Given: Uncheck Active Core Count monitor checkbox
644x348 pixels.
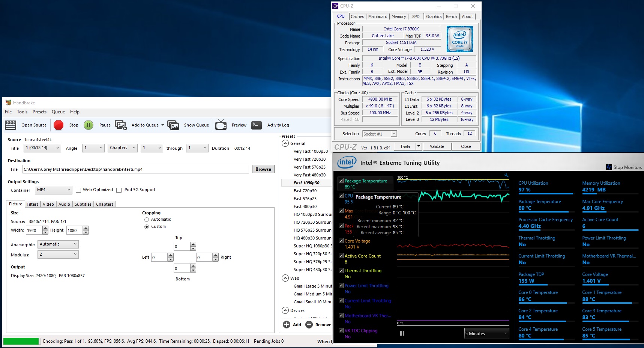Looking at the screenshot, I should [341, 256].
